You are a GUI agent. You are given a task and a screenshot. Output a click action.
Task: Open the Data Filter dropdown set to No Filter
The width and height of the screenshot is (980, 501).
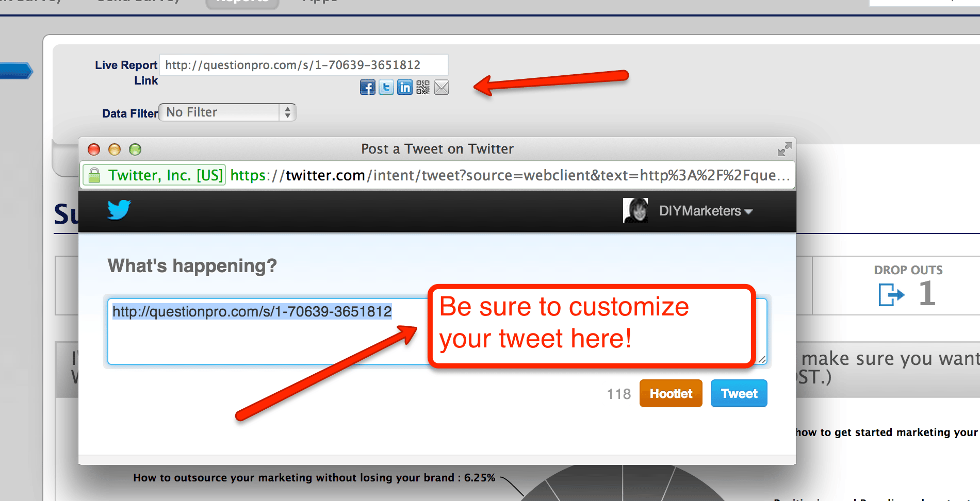click(227, 112)
